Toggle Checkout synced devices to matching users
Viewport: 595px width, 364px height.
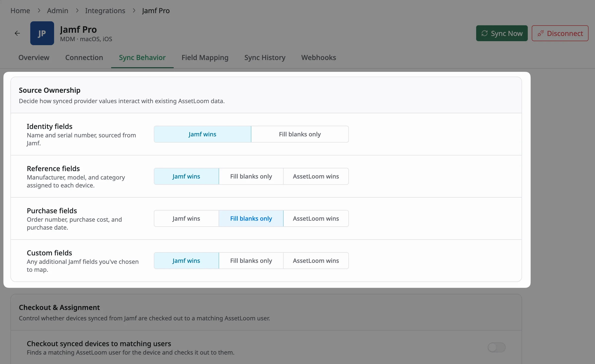coord(496,347)
